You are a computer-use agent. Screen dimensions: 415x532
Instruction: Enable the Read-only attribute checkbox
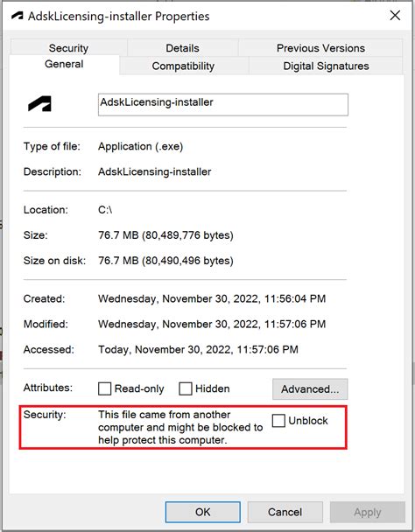pyautogui.click(x=104, y=388)
